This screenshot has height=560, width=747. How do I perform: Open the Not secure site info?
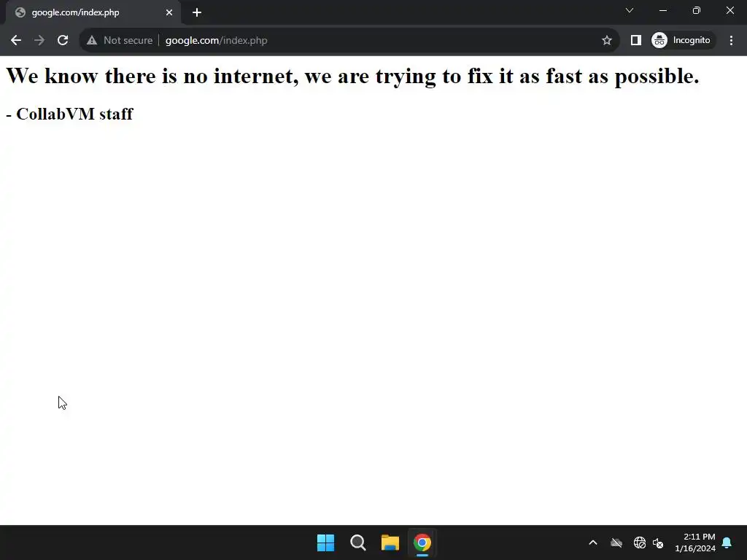click(x=120, y=41)
